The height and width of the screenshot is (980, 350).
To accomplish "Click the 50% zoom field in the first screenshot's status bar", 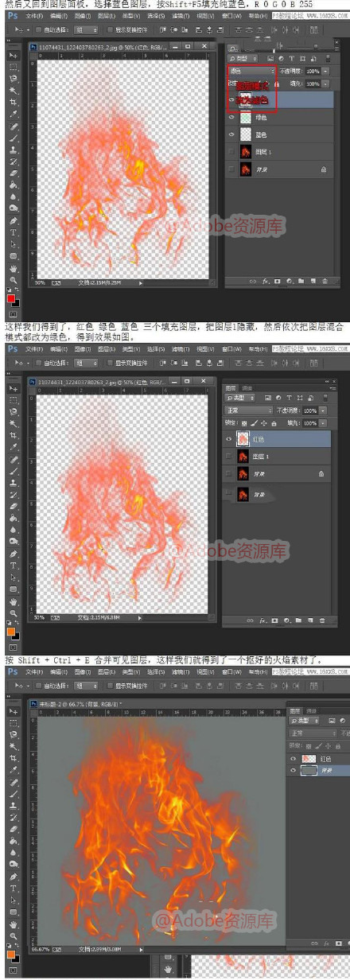I will point(40,282).
